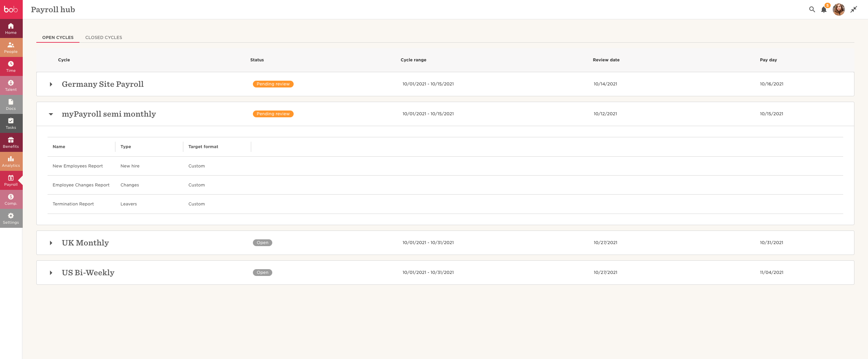The height and width of the screenshot is (359, 868).
Task: Open your profile avatar in the top bar
Action: coord(838,9)
